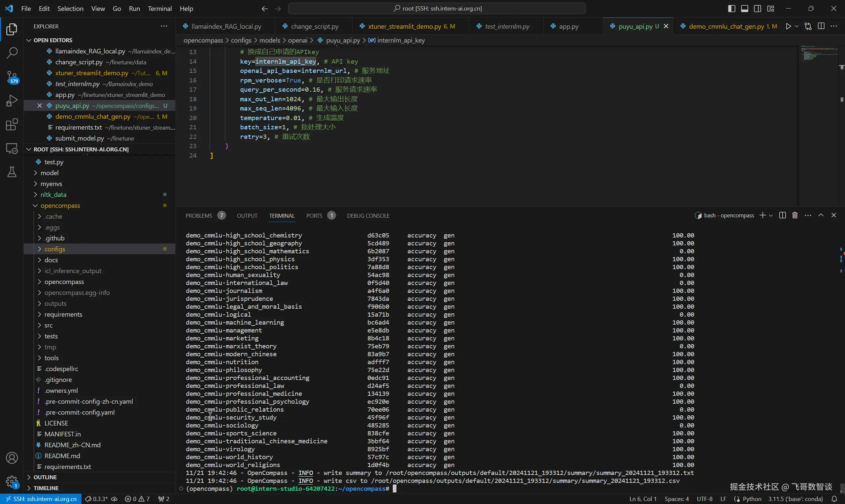This screenshot has height=504, width=845.
Task: Split the terminal panel
Action: (782, 215)
